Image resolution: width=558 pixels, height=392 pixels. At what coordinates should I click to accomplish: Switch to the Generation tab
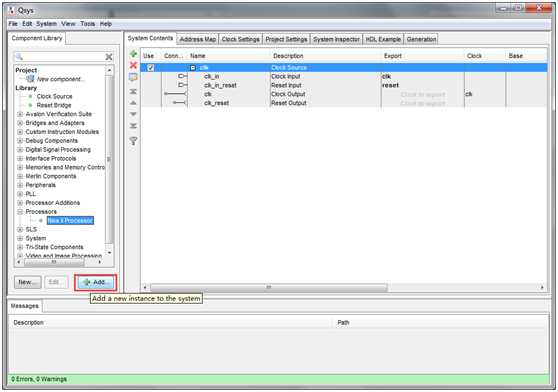[421, 39]
